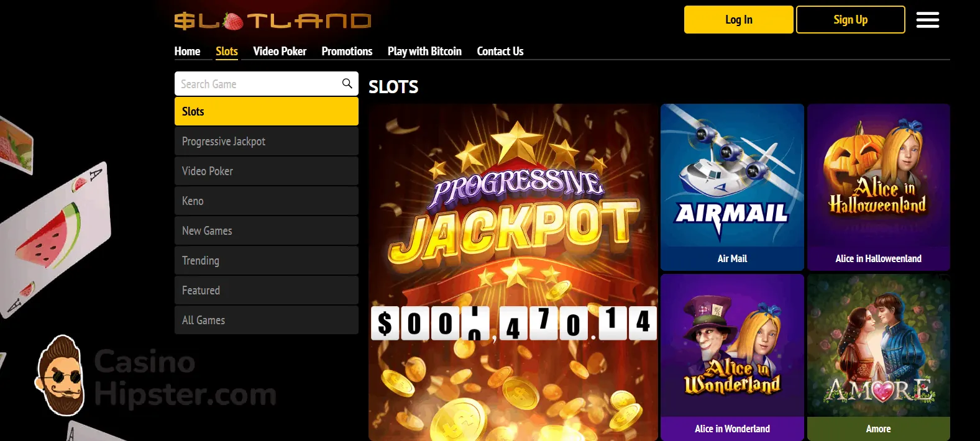Select Progressive Jackpot in sidebar
The height and width of the screenshot is (441, 980).
[267, 142]
